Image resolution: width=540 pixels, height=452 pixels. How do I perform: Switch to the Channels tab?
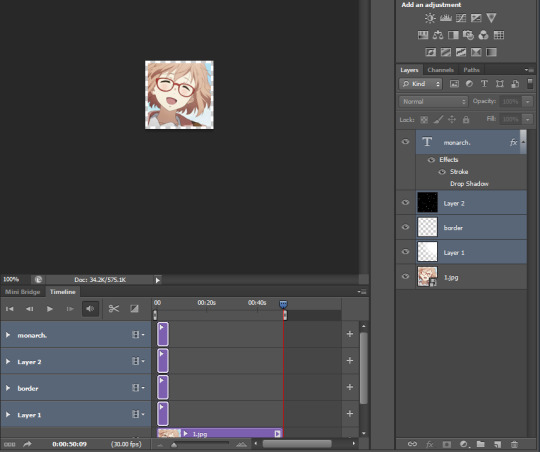[x=440, y=70]
